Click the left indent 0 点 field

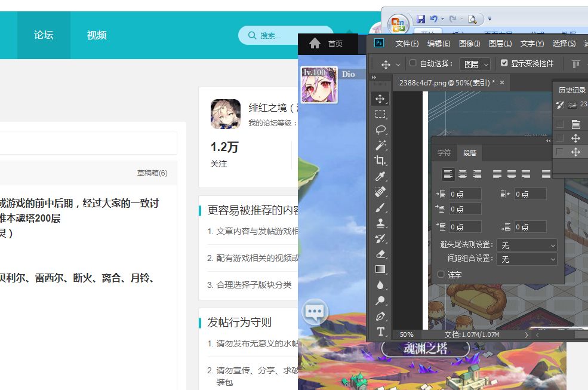pos(465,194)
